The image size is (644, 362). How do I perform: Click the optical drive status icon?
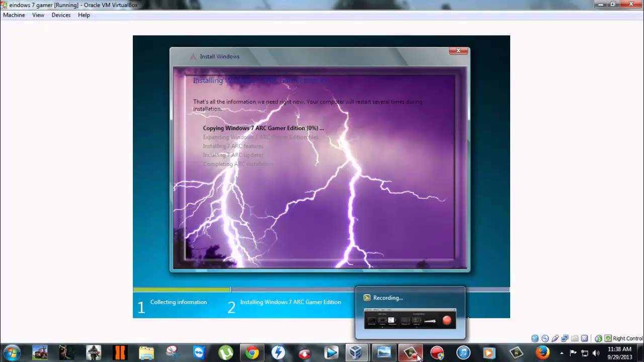(x=545, y=338)
